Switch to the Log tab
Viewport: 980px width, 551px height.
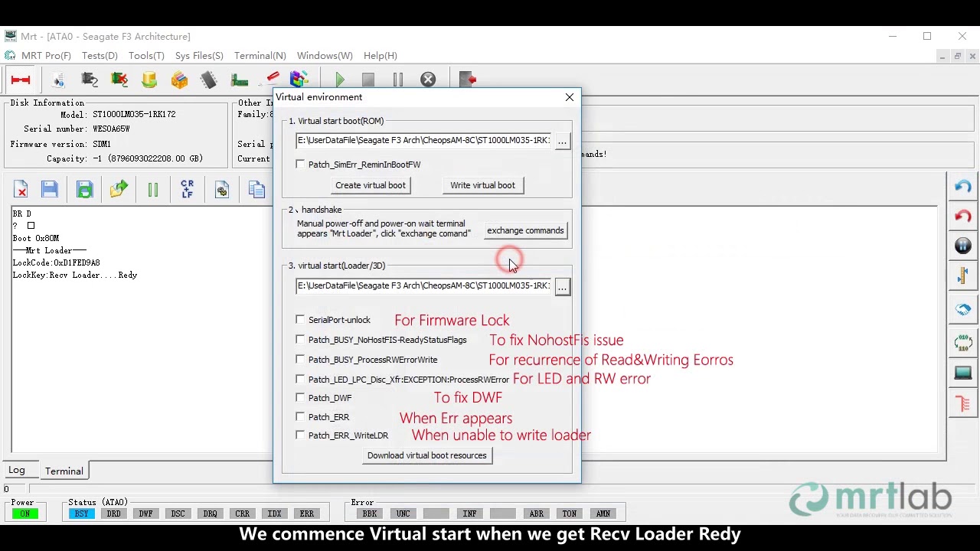[17, 470]
